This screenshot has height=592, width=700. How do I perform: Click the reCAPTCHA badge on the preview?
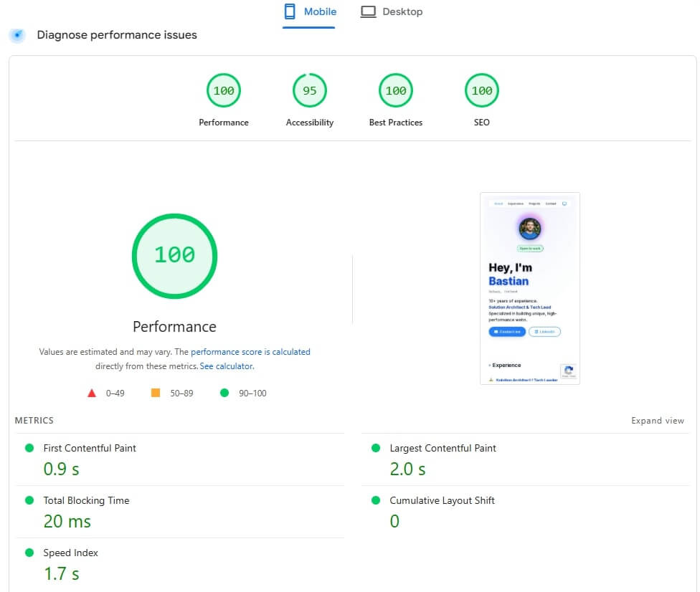coord(569,371)
